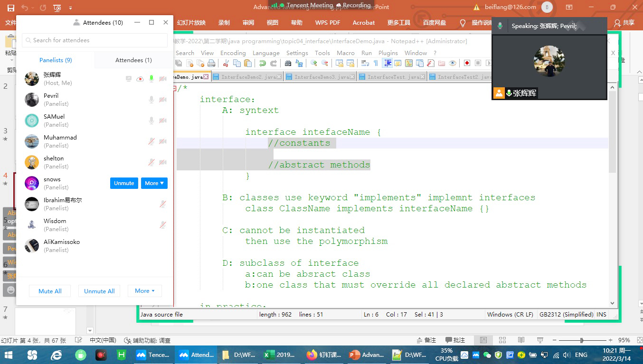Click the Cut scissors icon in Notepad++ toolbar
643x364 pixels.
coord(226,63)
